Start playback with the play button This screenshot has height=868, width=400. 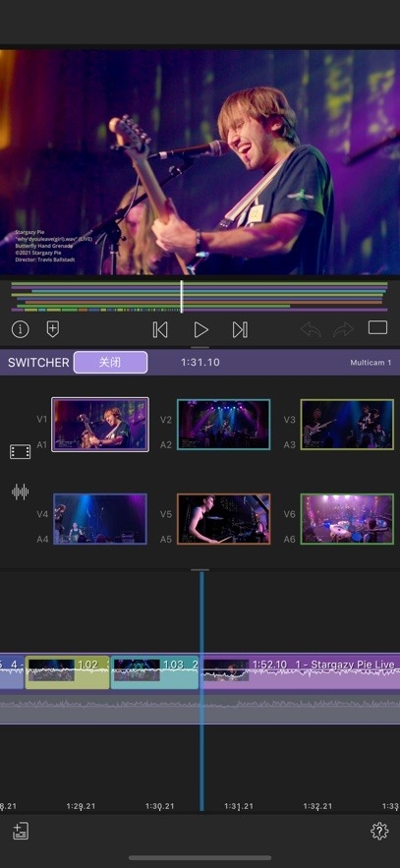[200, 330]
